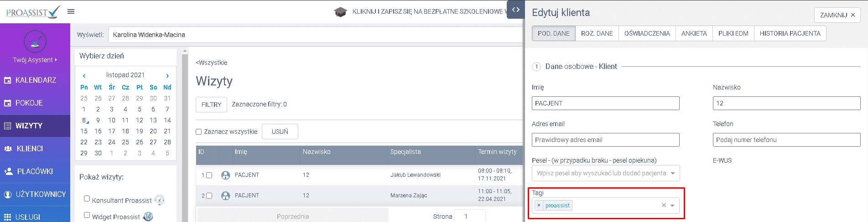The height and width of the screenshot is (222, 868).
Task: Click the <Wszystkie back link
Action: pos(211,63)
